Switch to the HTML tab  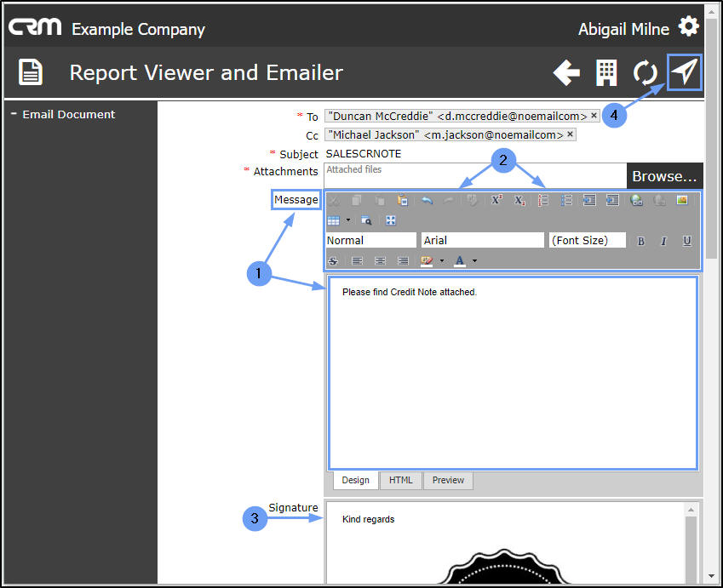400,480
